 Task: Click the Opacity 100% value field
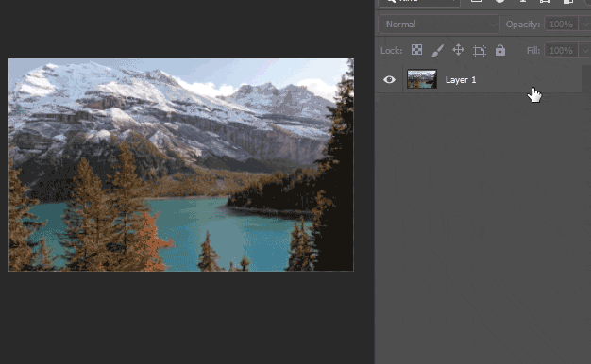561,25
